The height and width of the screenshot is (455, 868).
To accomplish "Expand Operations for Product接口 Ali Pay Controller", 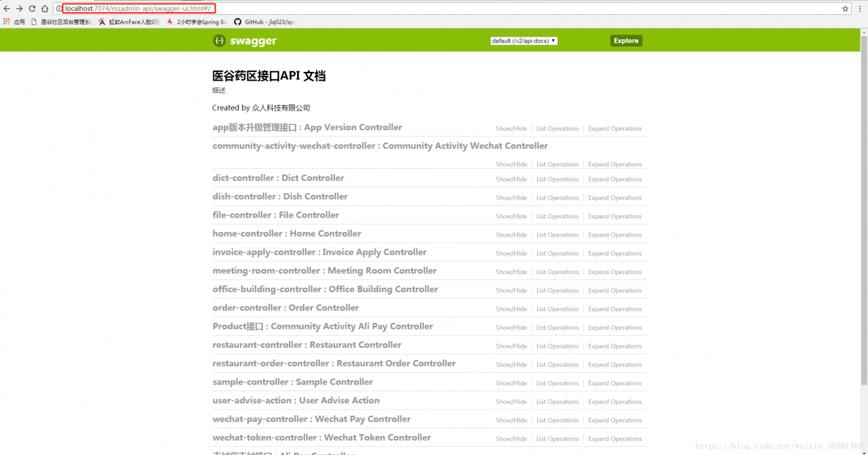I will [x=615, y=328].
